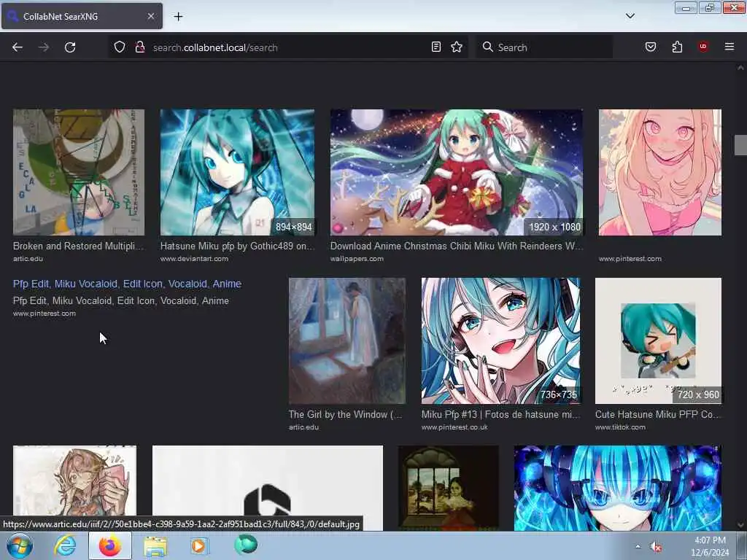Open the blue glowing headphones Miku thumbnail
This screenshot has height=560, width=747.
(617, 488)
